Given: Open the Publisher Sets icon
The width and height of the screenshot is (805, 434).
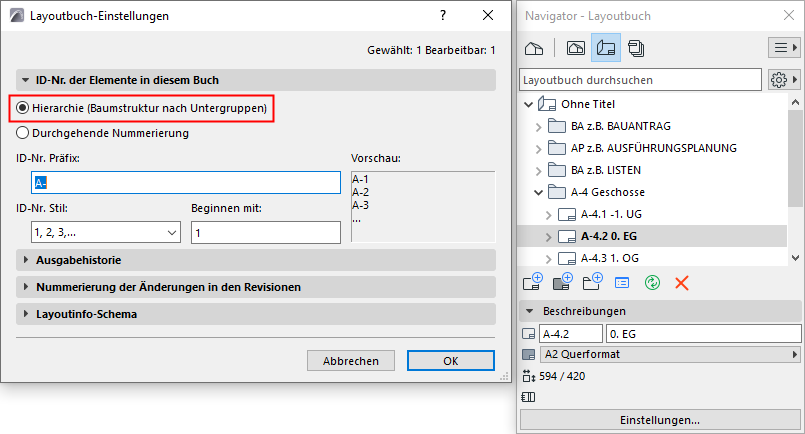Looking at the screenshot, I should [x=637, y=48].
